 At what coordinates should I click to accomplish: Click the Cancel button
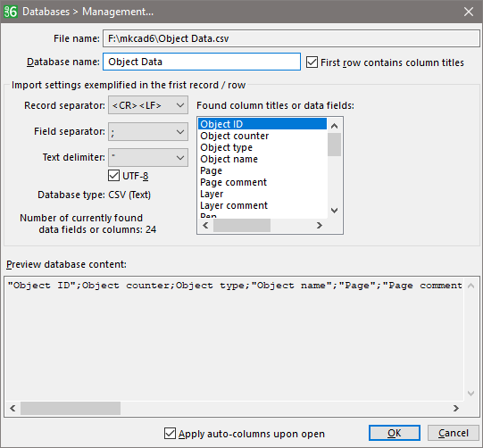454,433
